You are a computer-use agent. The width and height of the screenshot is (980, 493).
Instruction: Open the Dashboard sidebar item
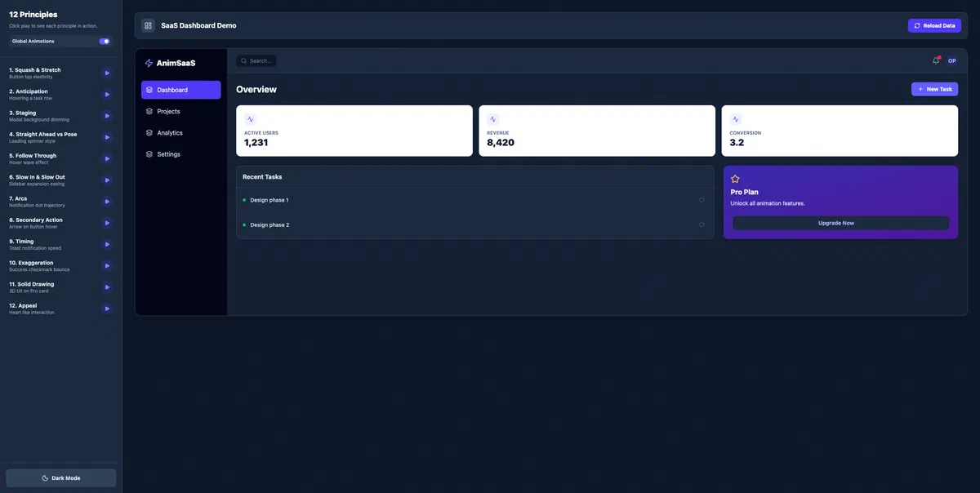click(x=180, y=90)
